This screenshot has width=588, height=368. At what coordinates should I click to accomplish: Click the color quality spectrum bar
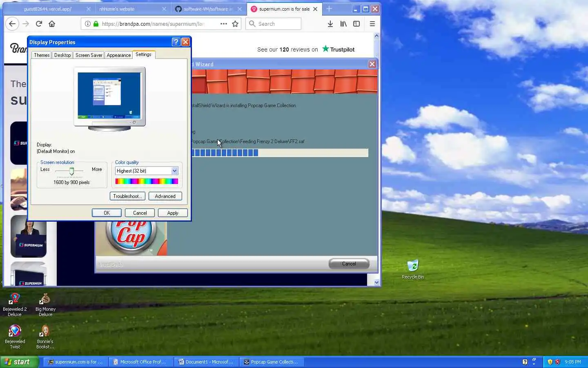[147, 181]
